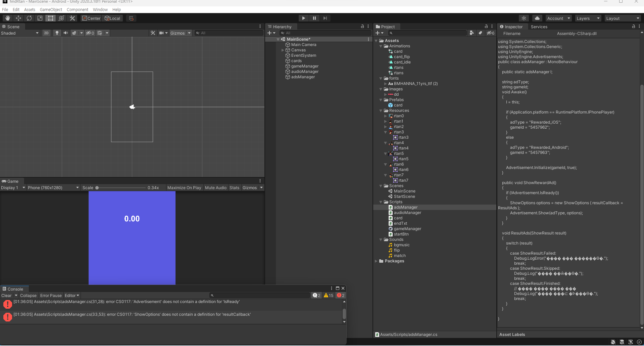Expand the Canvas object in Hierarchy
This screenshot has width=644, height=346.
click(283, 50)
